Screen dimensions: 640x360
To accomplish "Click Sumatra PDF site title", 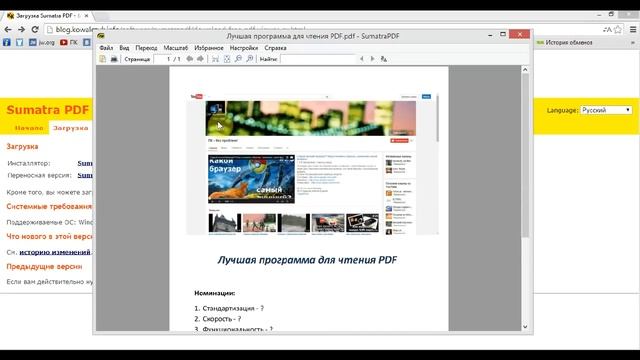I will tap(47, 110).
